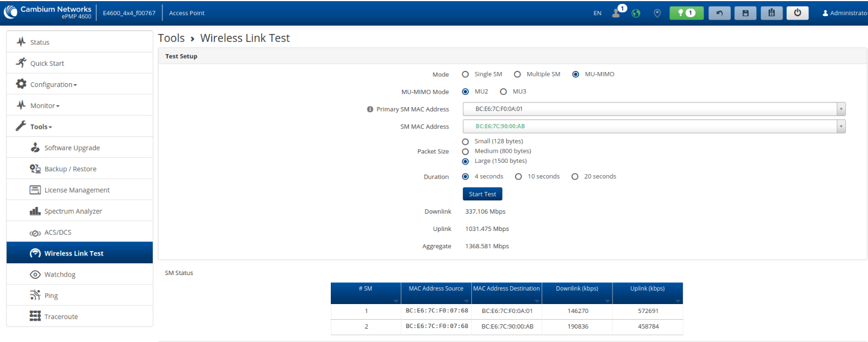Sort table by Downlink (kbps) column header
The width and height of the screenshot is (868, 342).
pyautogui.click(x=577, y=289)
